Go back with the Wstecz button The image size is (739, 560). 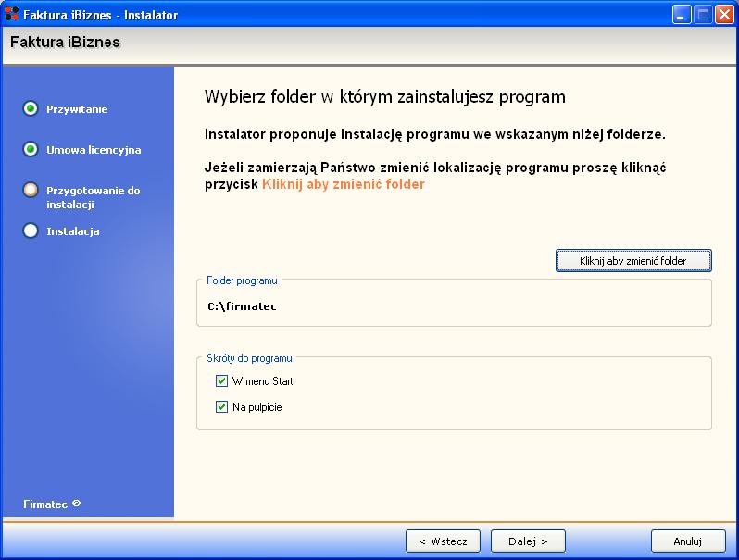coord(443,541)
